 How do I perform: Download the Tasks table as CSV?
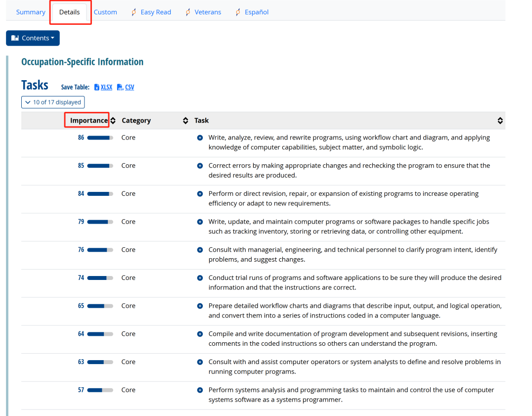tap(126, 87)
